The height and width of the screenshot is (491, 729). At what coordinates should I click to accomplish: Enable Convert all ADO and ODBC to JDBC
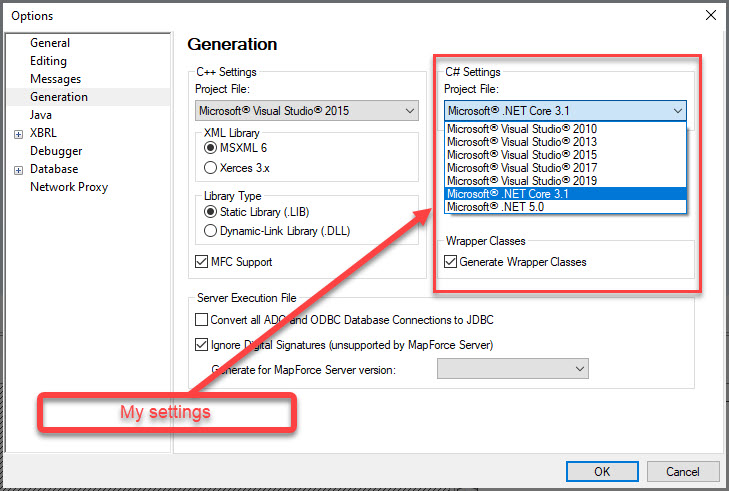(x=201, y=320)
